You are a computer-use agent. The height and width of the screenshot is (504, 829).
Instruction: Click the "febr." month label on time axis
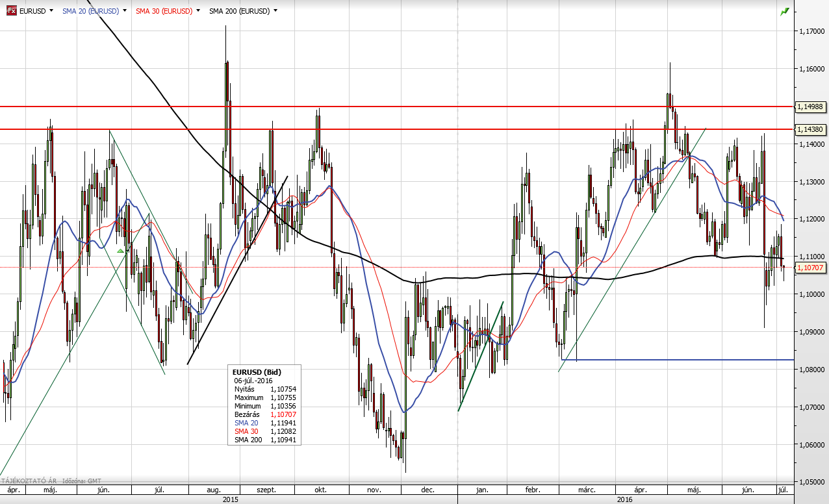click(534, 490)
